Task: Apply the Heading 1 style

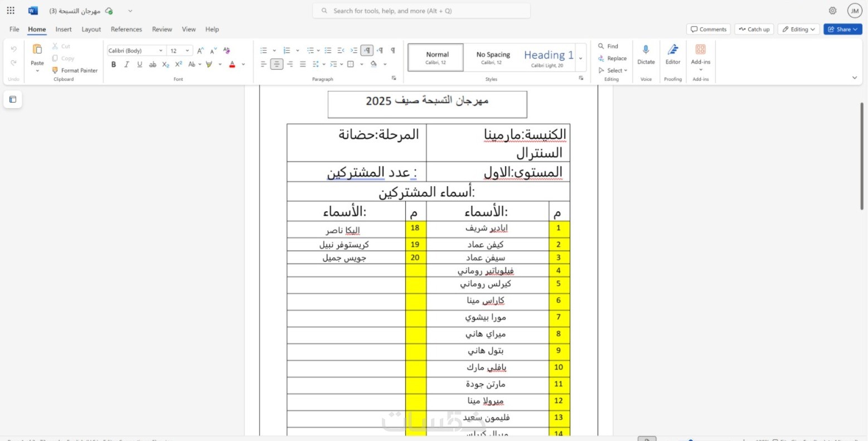Action: point(549,57)
